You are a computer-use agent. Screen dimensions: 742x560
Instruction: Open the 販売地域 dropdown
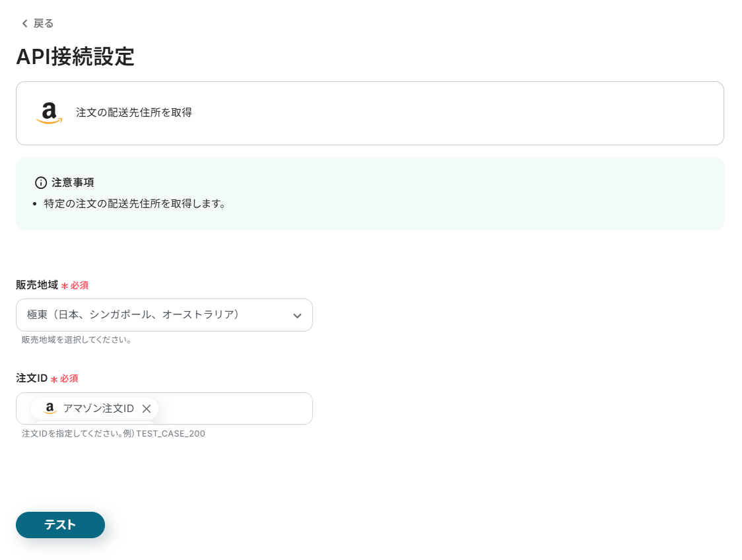[164, 315]
